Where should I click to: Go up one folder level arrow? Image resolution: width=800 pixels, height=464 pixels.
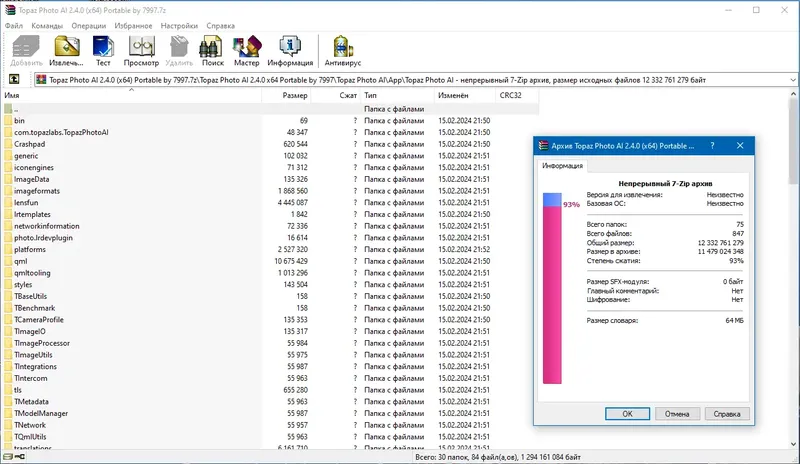pyautogui.click(x=14, y=79)
